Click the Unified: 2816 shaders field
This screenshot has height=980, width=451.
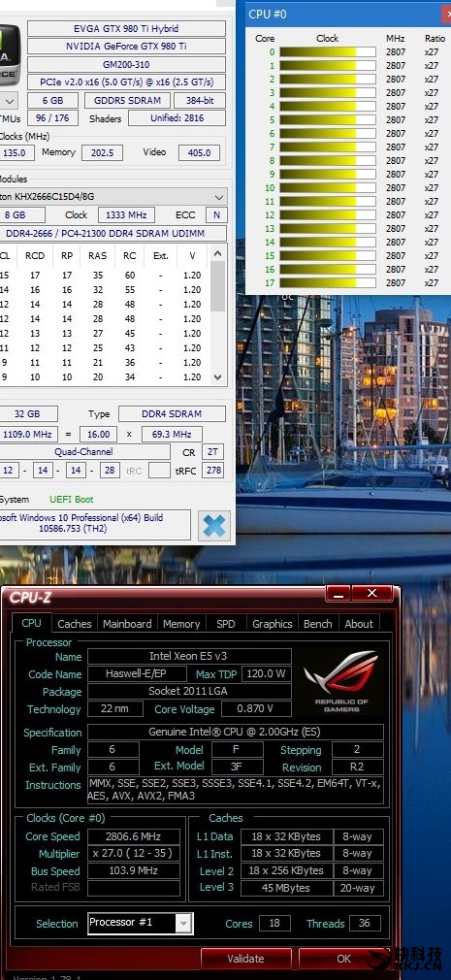[x=177, y=118]
